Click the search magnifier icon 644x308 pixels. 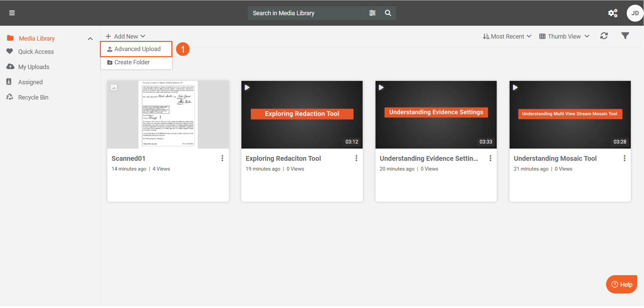[x=388, y=13]
